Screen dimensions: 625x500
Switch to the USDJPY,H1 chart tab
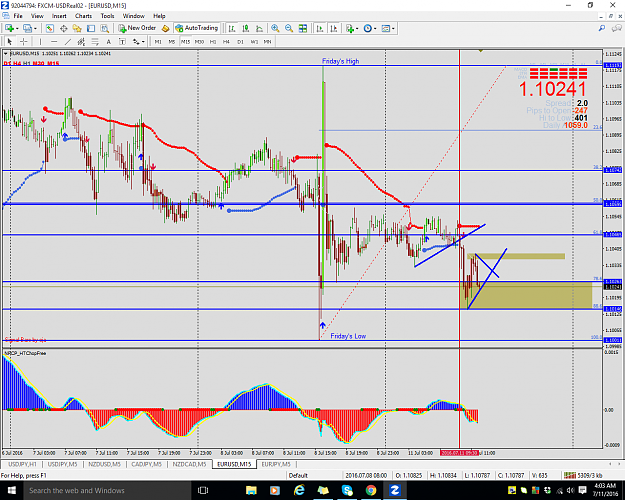[22, 464]
